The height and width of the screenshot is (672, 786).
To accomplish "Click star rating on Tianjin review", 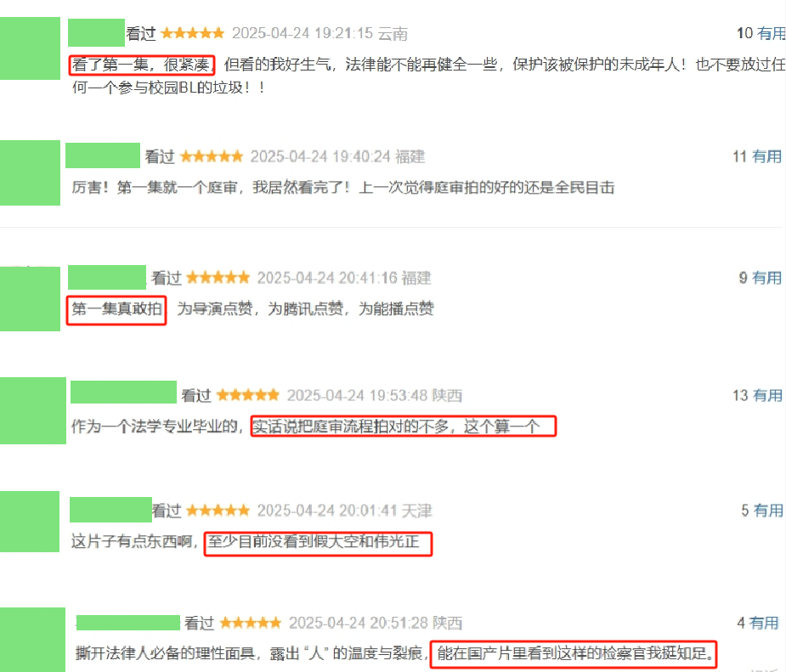I will (218, 511).
